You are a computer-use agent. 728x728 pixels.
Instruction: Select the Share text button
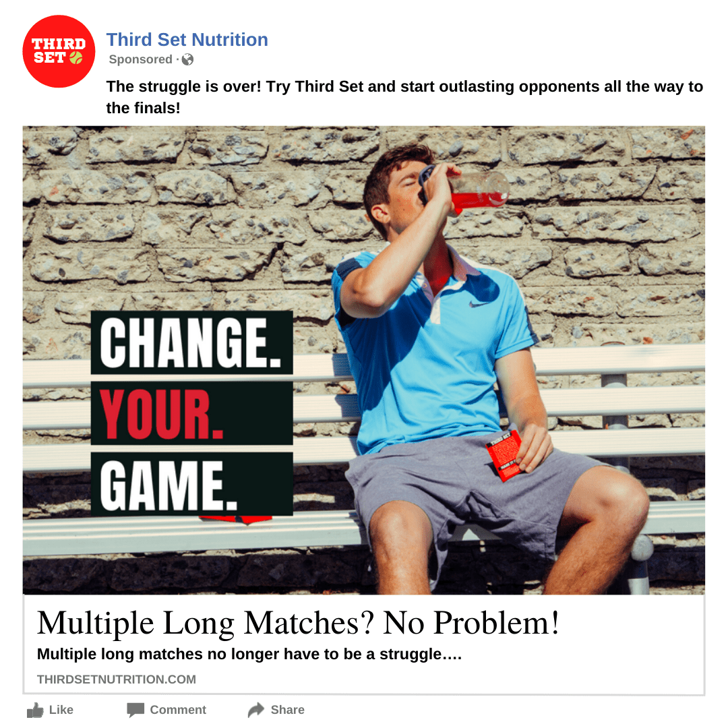point(287,710)
